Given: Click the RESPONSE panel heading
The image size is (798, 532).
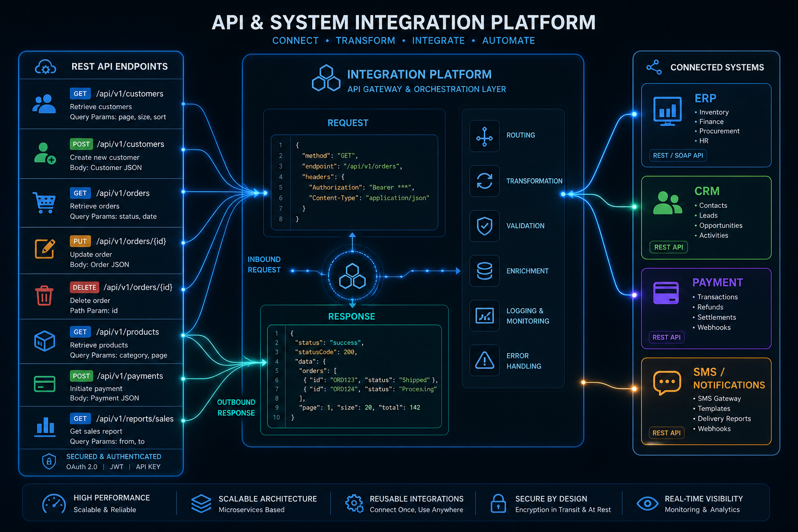Looking at the screenshot, I should (x=352, y=316).
